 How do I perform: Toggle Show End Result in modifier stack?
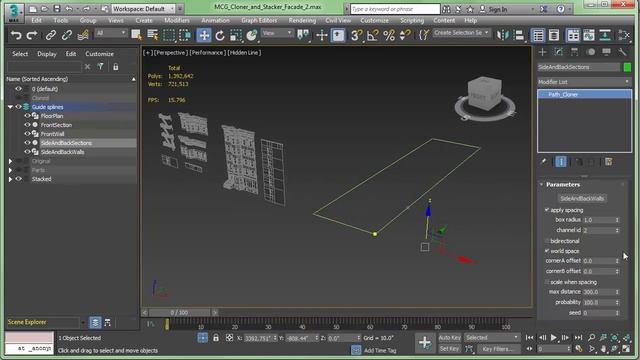click(561, 162)
